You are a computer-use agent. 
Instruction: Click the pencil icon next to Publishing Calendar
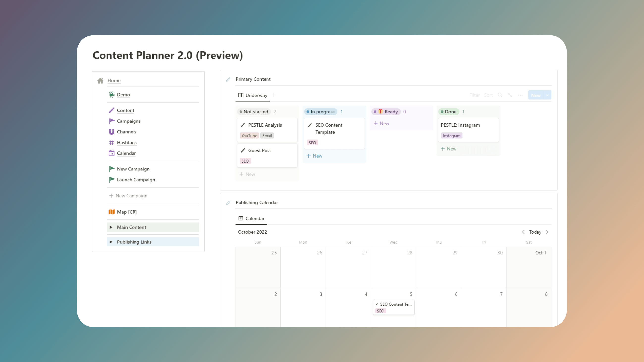point(228,203)
